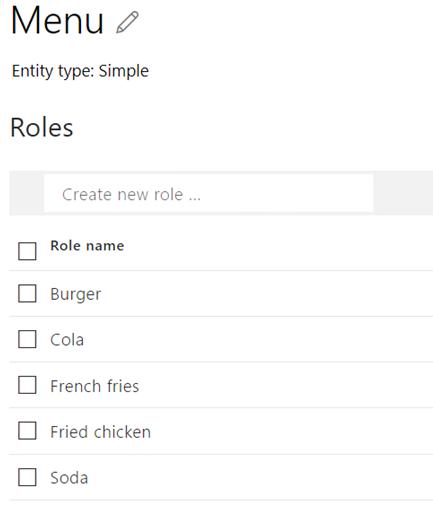Screen dimensions: 433x513
Task: Click gray strip left of Create box
Action: click(27, 193)
